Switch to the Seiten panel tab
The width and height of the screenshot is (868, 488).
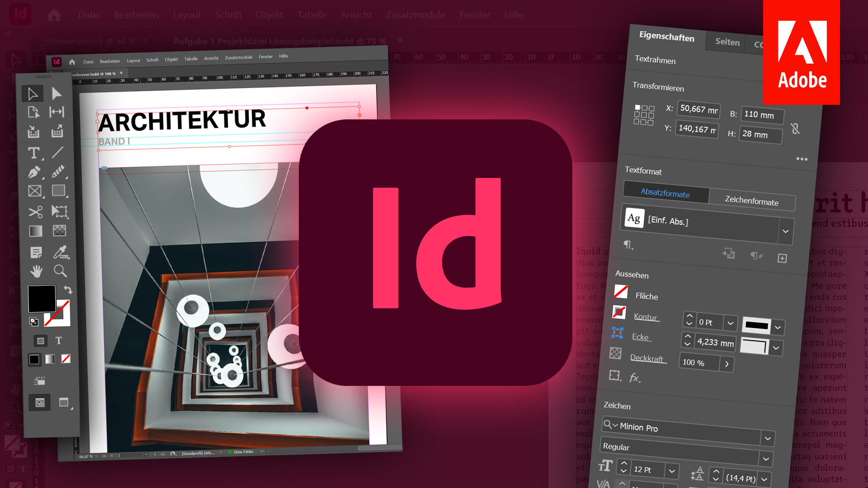727,42
